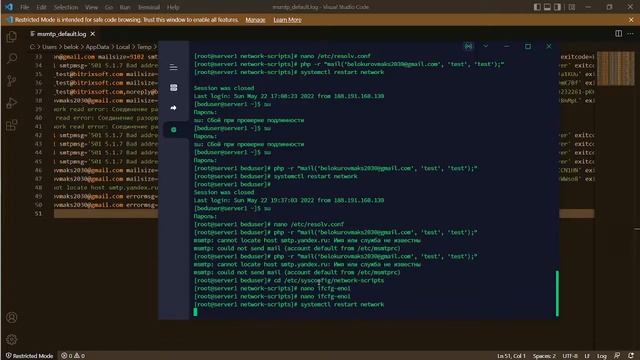This screenshot has width=640, height=360.
Task: Change the LF end of line sequence
Action: [x=587, y=356]
